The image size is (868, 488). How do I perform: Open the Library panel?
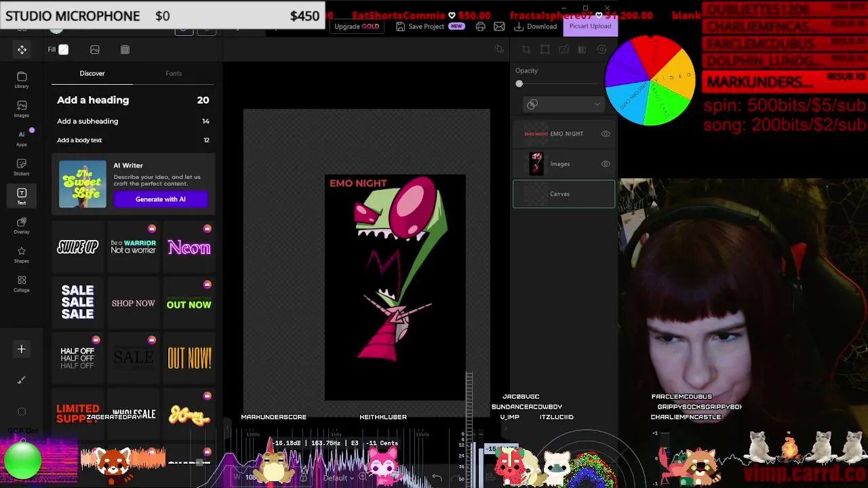click(22, 80)
